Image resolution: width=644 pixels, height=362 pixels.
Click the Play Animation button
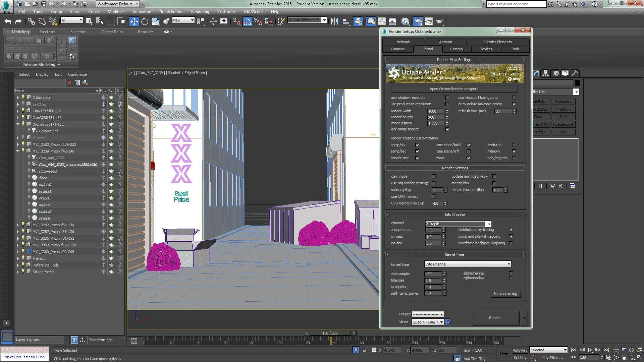point(590,350)
